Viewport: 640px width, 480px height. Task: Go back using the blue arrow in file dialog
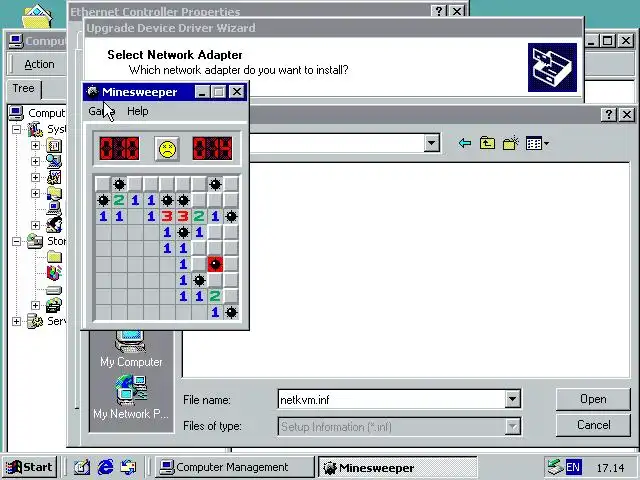[464, 143]
